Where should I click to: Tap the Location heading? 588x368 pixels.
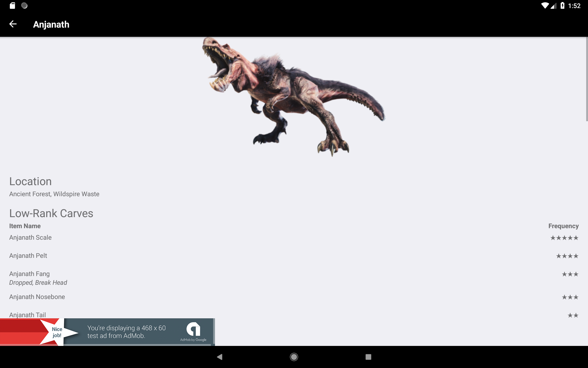click(x=30, y=181)
